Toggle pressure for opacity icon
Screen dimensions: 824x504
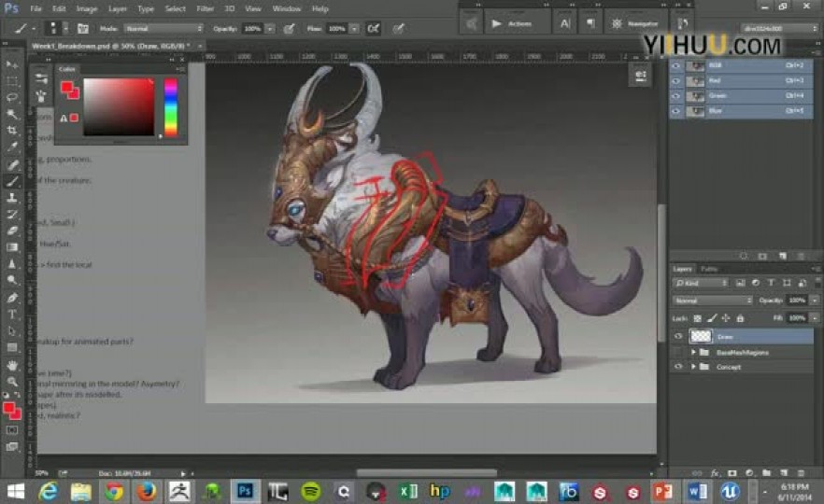pyautogui.click(x=289, y=28)
